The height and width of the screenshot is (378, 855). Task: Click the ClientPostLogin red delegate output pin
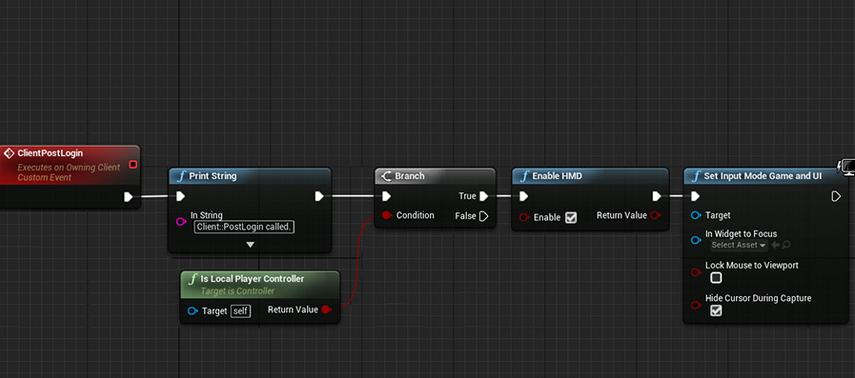[x=133, y=165]
